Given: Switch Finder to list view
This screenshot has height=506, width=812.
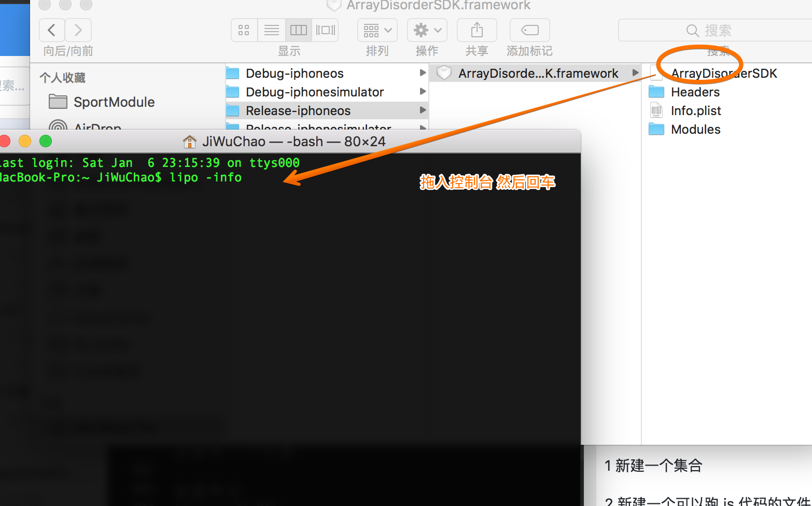Looking at the screenshot, I should (271, 30).
